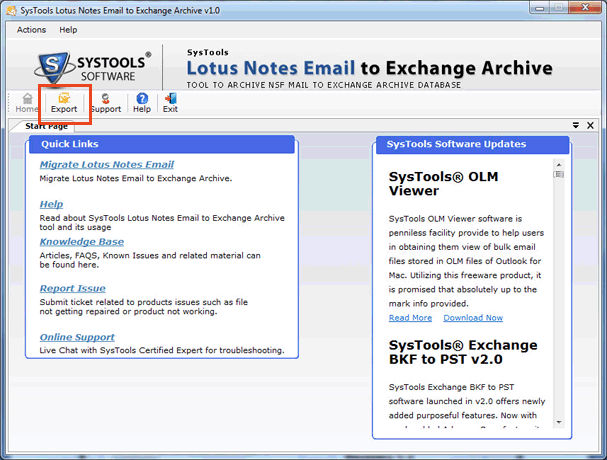
Task: Click the SysTools Exchange BKF to PST v2.0 heading
Action: 463,352
